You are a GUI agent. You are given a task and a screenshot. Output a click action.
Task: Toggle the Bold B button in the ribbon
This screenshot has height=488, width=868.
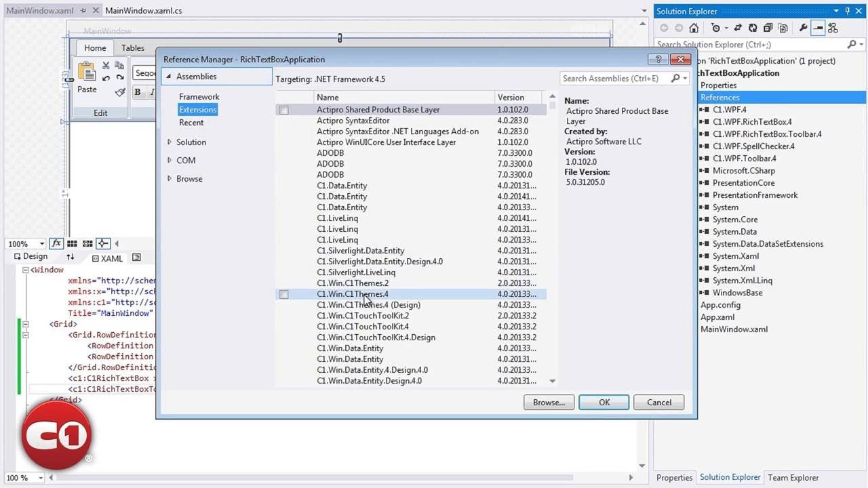tap(138, 92)
